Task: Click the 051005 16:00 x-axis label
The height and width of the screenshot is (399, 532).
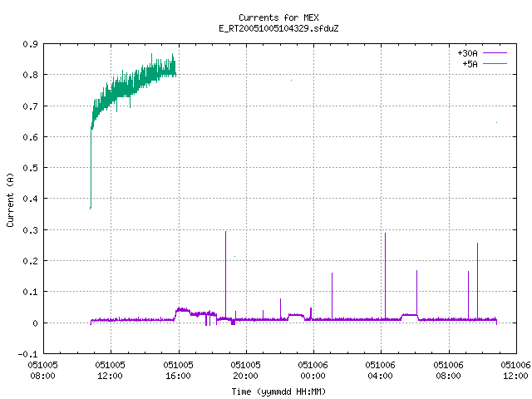Action: point(178,370)
